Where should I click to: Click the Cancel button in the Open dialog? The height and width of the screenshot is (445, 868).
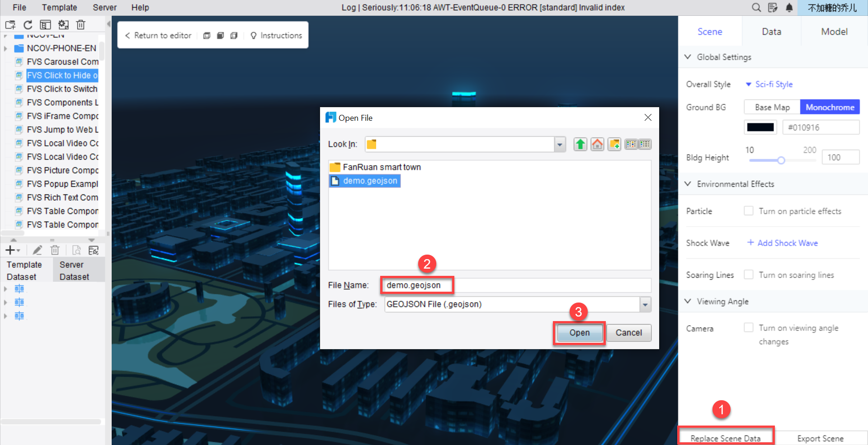629,332
